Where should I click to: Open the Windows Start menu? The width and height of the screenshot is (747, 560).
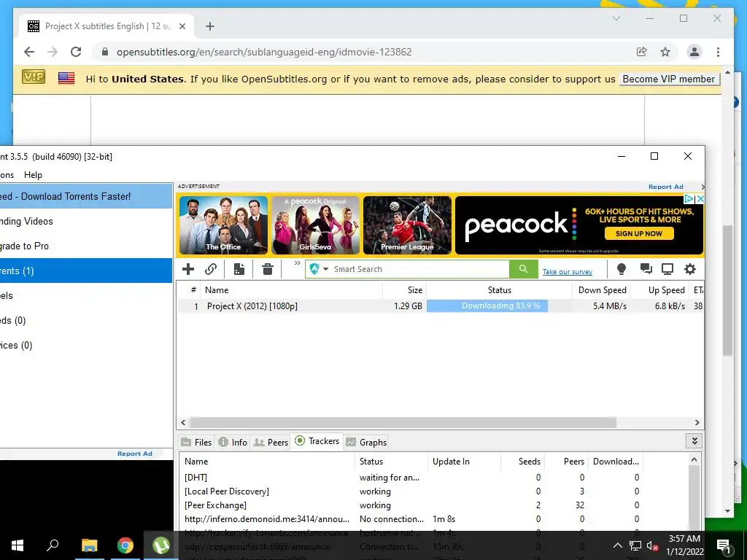pos(18,545)
